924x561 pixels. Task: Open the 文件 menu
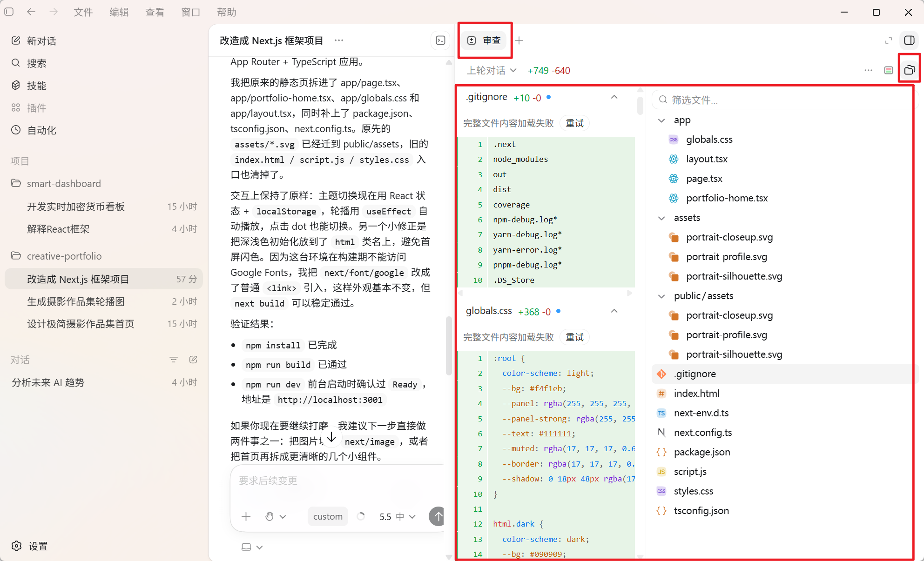[x=83, y=12]
